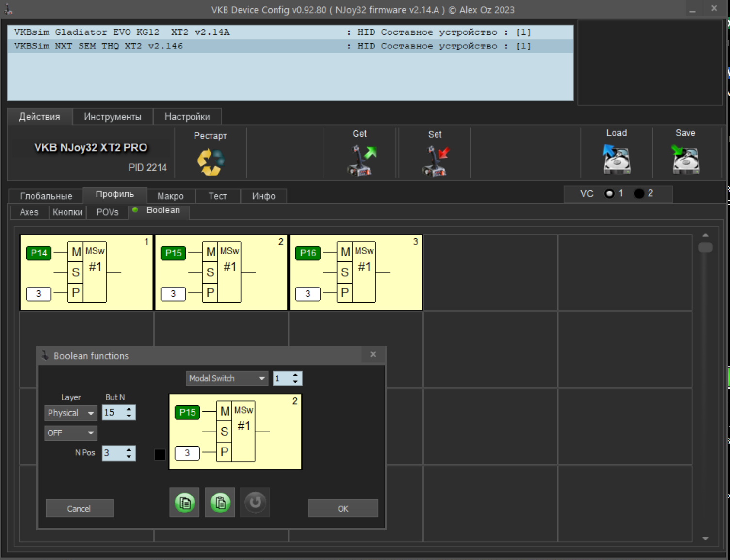Click Cancel in Boolean functions dialog
The width and height of the screenshot is (730, 560).
tap(80, 508)
